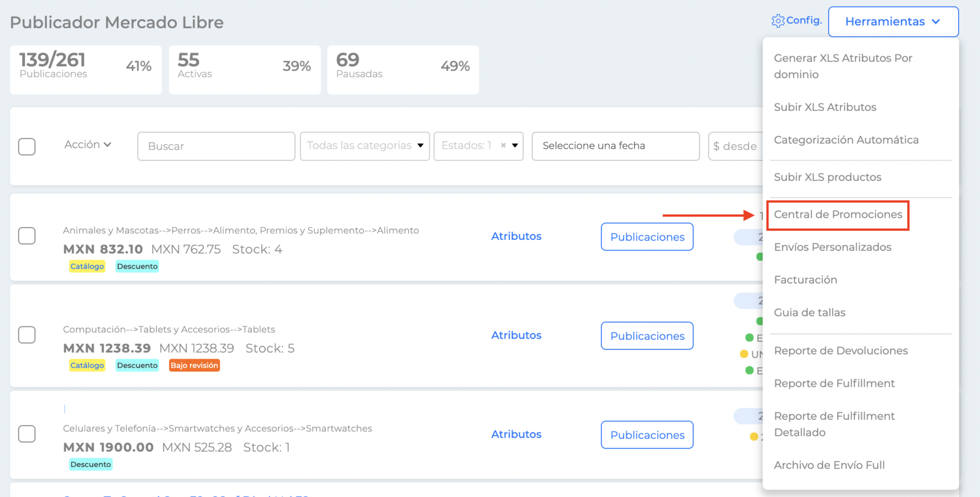Click the Stock: 5 value

[270, 348]
